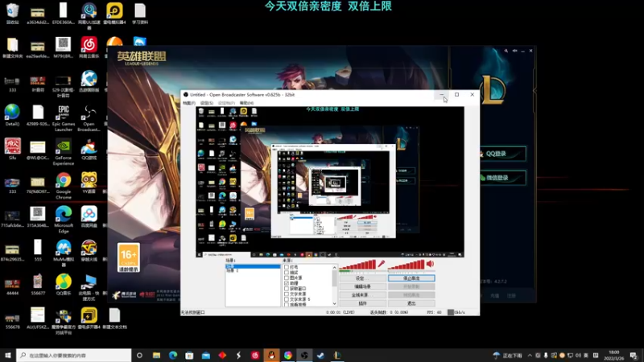Open the notification center in taskbar
The height and width of the screenshot is (362, 644).
(634, 356)
